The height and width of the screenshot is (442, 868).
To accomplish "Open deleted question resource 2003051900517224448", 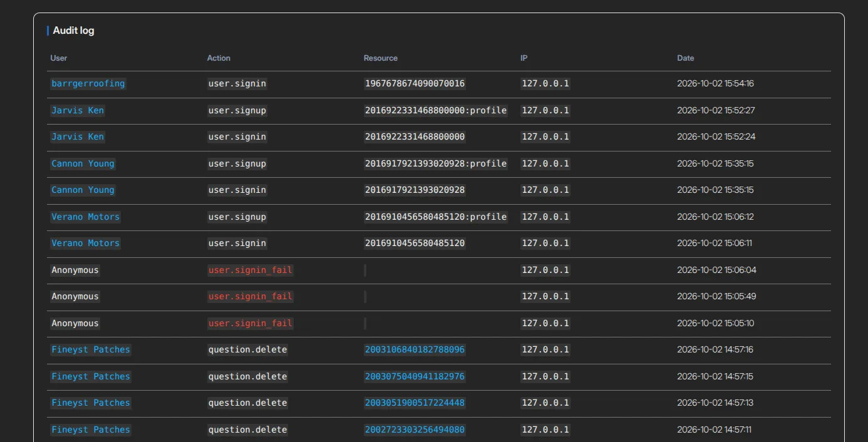I will pos(415,403).
